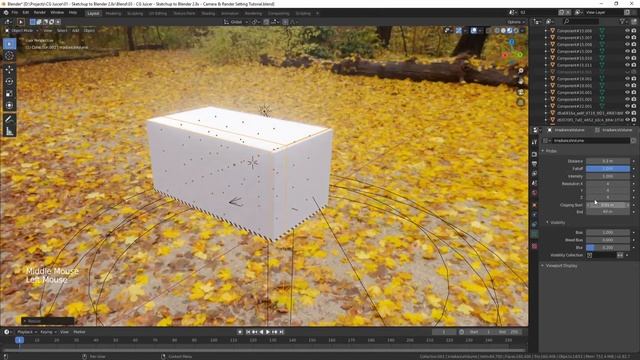
Task: Select the Move tool
Action: pyautogui.click(x=9, y=69)
